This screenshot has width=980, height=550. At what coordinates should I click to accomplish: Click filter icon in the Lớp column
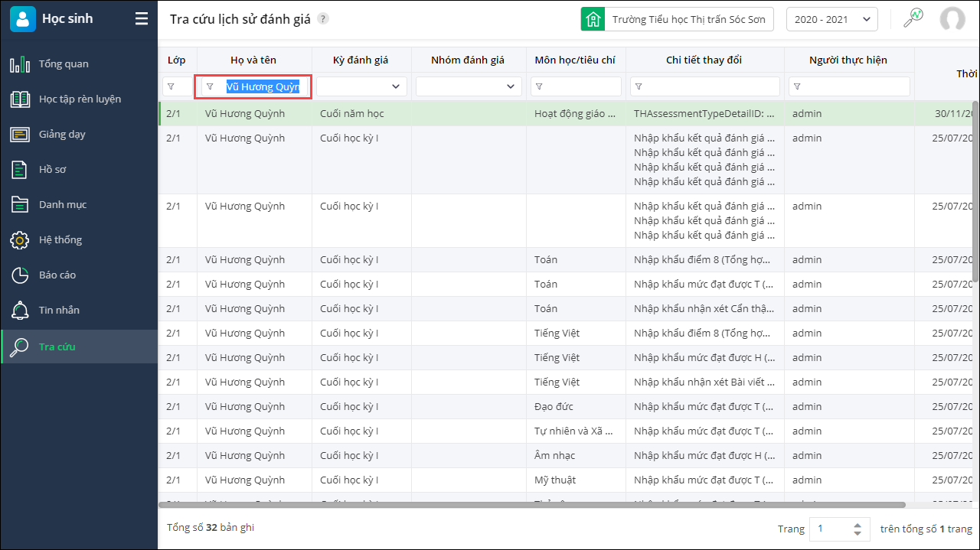click(x=171, y=86)
